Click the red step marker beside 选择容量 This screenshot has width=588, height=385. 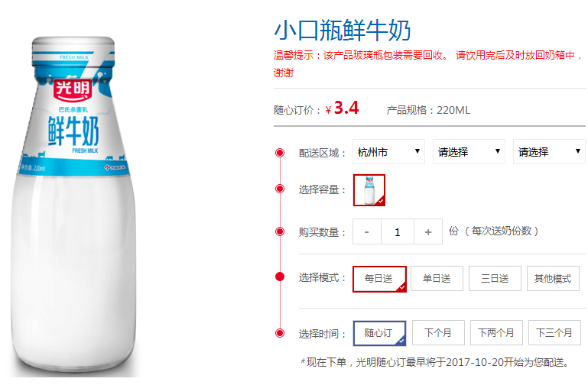pos(280,189)
